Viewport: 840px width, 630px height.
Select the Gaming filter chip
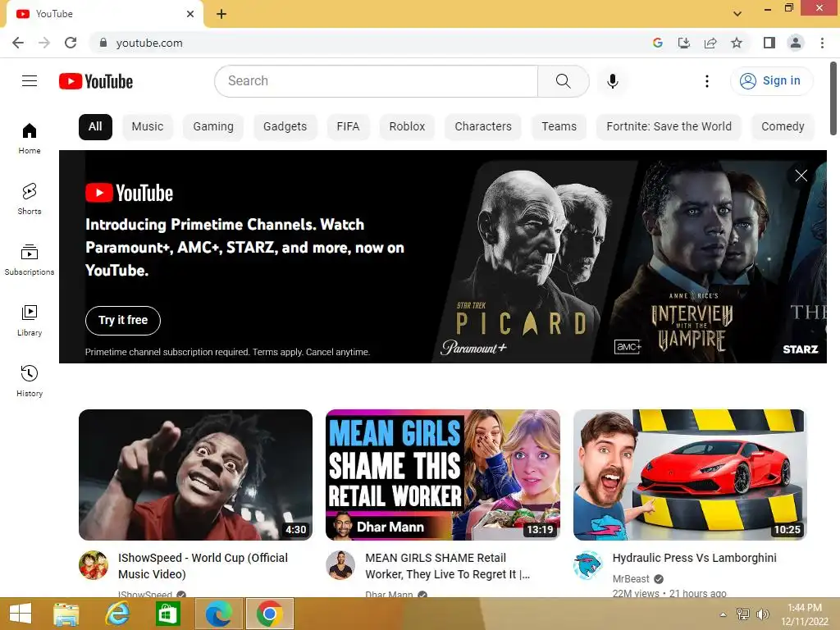213,127
